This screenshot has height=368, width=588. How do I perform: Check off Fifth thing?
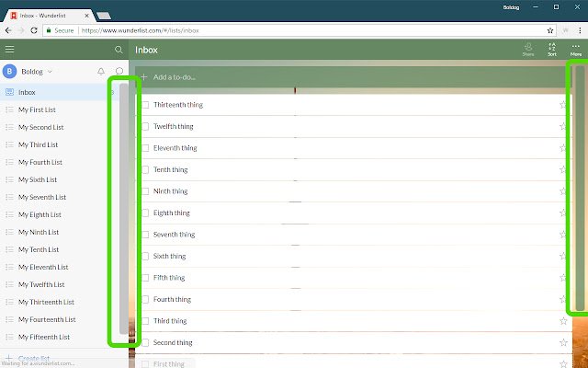(x=145, y=278)
